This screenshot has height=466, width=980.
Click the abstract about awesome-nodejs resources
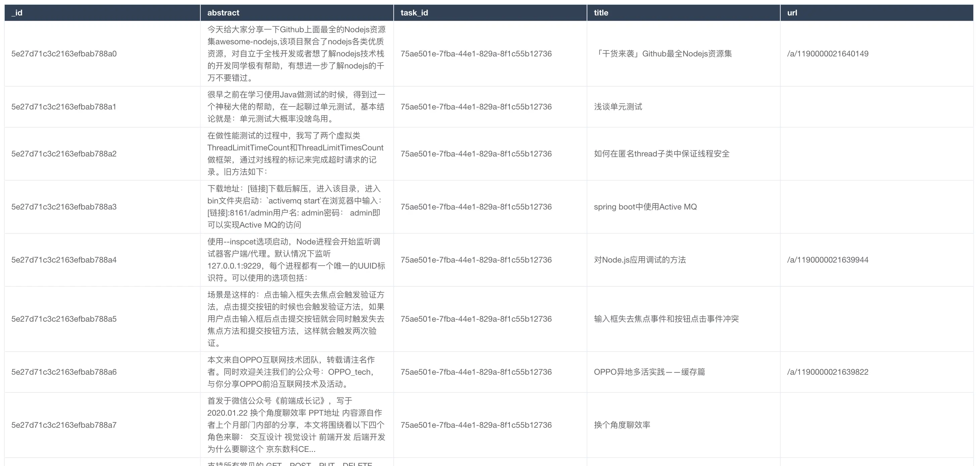[295, 54]
